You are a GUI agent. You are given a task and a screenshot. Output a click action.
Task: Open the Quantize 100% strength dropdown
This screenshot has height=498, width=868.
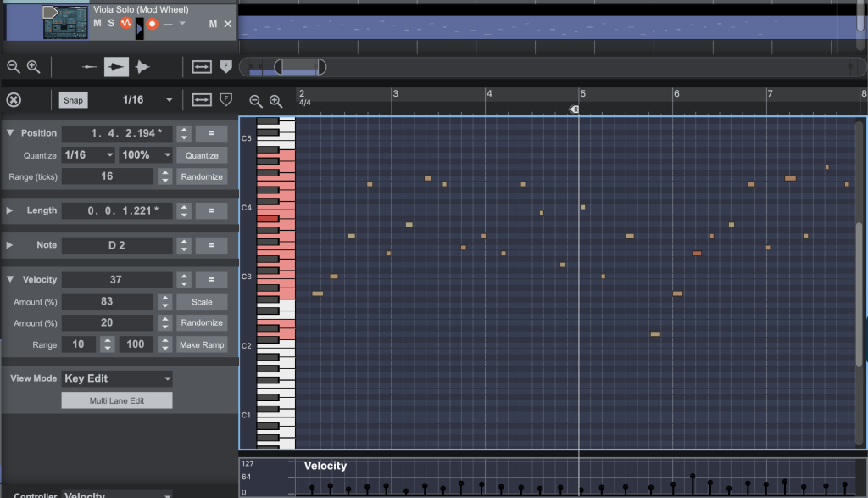tap(146, 155)
